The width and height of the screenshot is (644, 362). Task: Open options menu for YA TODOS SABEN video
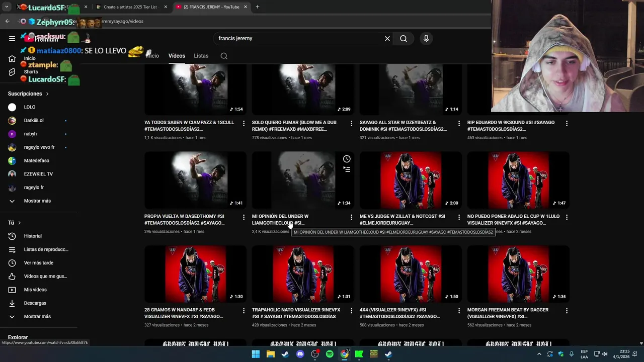tap(244, 123)
